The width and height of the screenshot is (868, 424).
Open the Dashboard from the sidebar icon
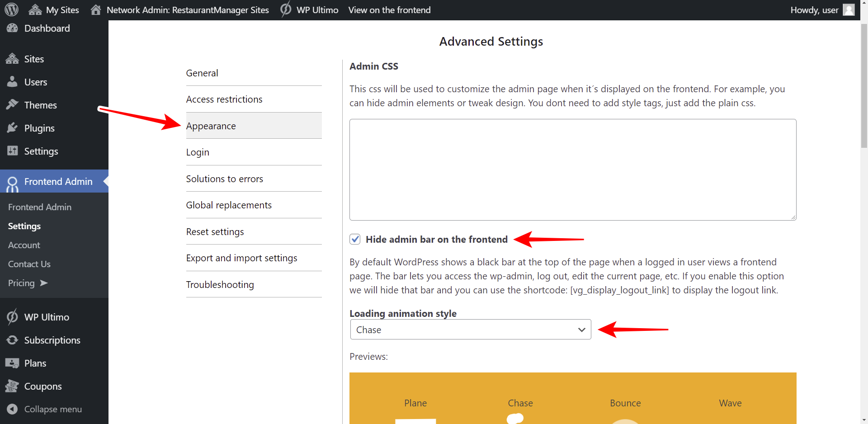[x=12, y=28]
